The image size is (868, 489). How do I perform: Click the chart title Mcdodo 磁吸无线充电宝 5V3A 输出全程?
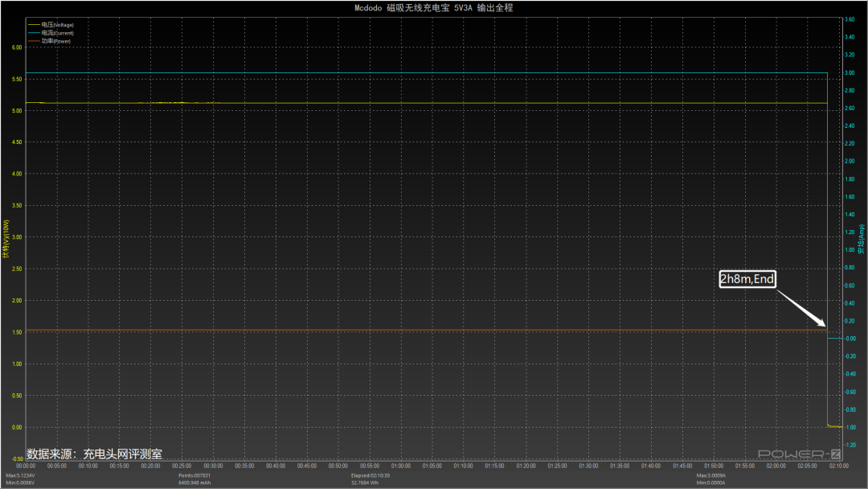pyautogui.click(x=433, y=8)
